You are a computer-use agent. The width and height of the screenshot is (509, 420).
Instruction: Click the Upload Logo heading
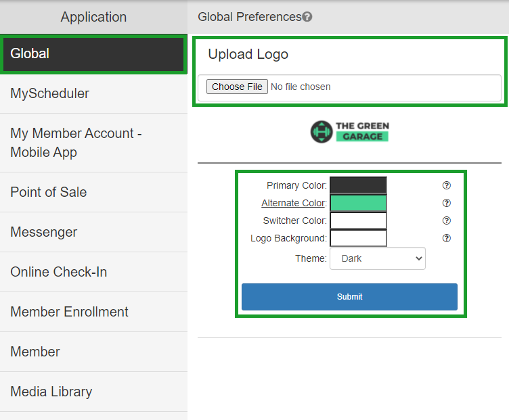click(x=248, y=54)
